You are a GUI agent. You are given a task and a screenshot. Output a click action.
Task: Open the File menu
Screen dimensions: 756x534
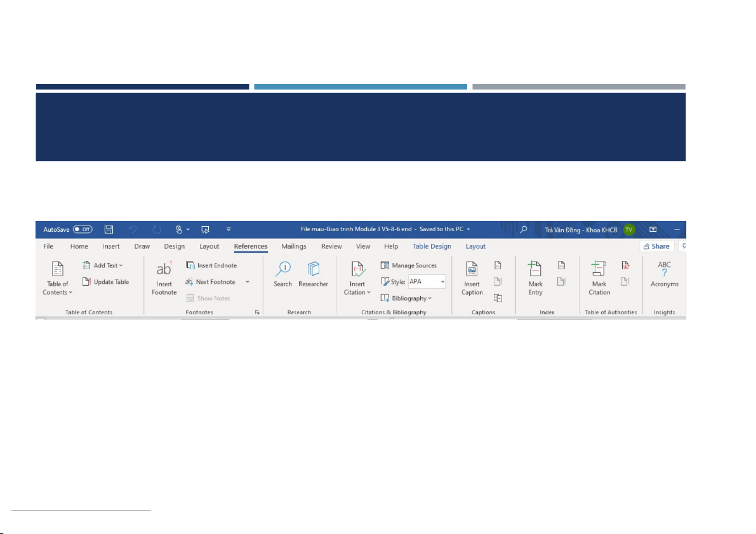point(48,246)
